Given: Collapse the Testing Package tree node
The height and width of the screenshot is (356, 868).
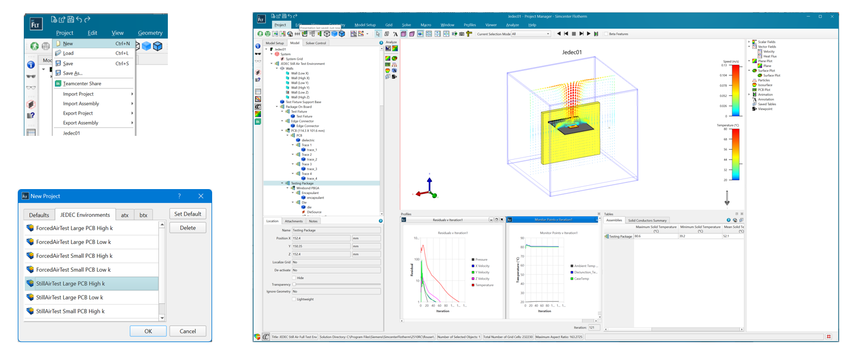Looking at the screenshot, I should (283, 183).
